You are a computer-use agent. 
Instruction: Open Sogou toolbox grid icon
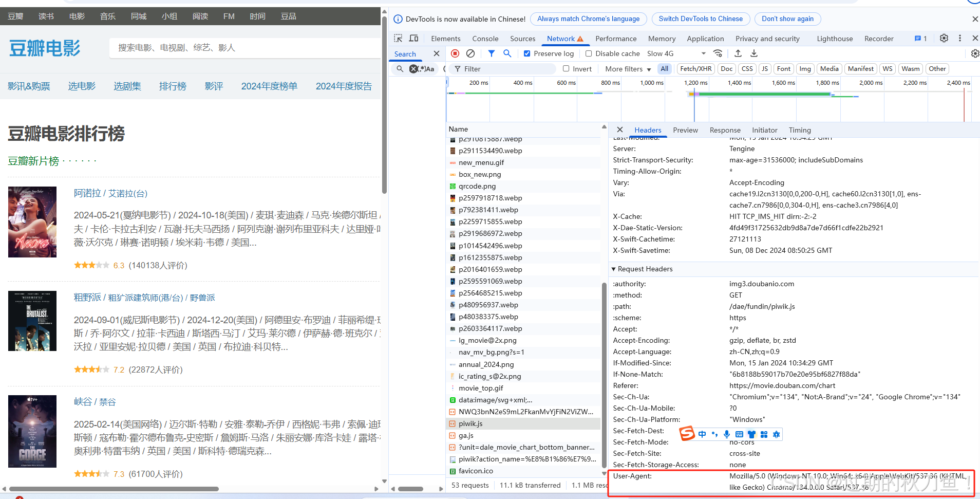pyautogui.click(x=764, y=434)
